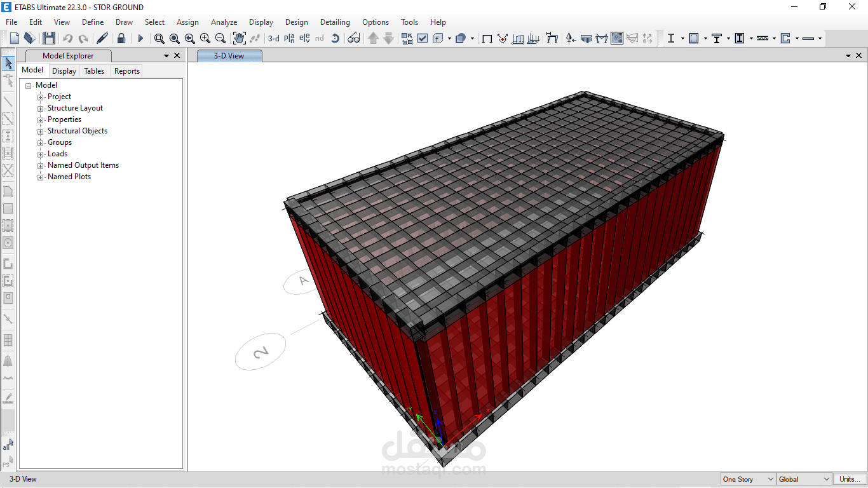
Task: Click the perspective glasses icon
Action: click(354, 38)
